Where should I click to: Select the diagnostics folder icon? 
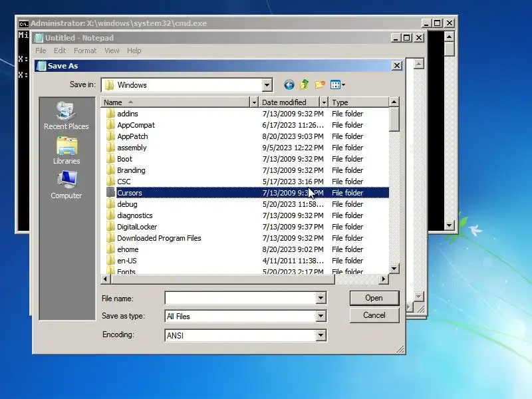pos(110,215)
